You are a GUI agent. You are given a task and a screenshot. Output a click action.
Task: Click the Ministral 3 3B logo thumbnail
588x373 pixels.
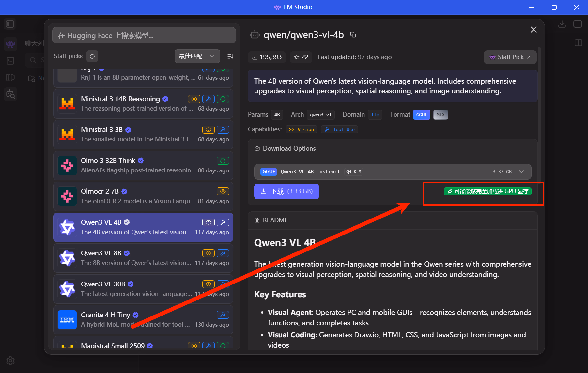[x=67, y=135]
